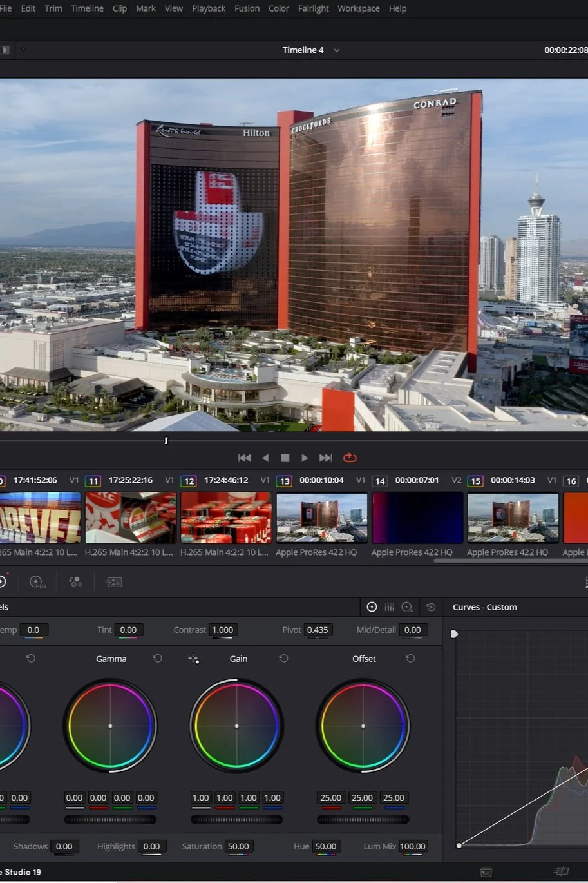Viewport: 588px width, 883px height.
Task: Open the Workspace menu
Action: coord(359,8)
